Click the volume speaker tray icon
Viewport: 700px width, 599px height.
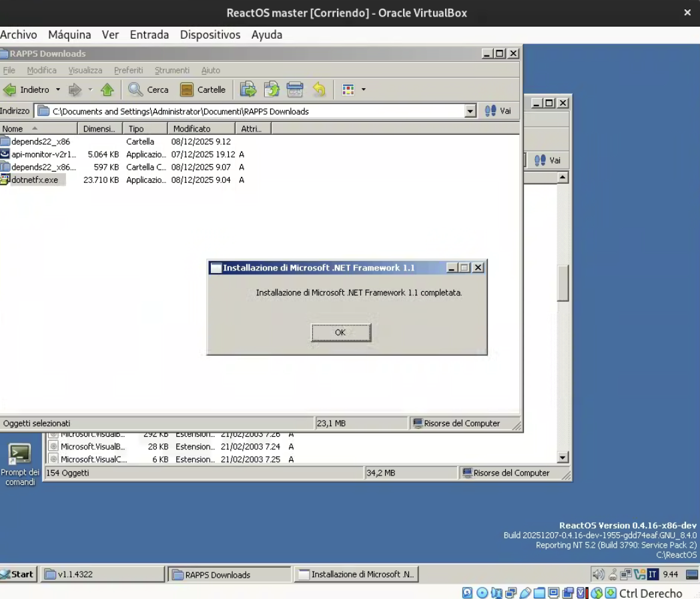click(598, 574)
